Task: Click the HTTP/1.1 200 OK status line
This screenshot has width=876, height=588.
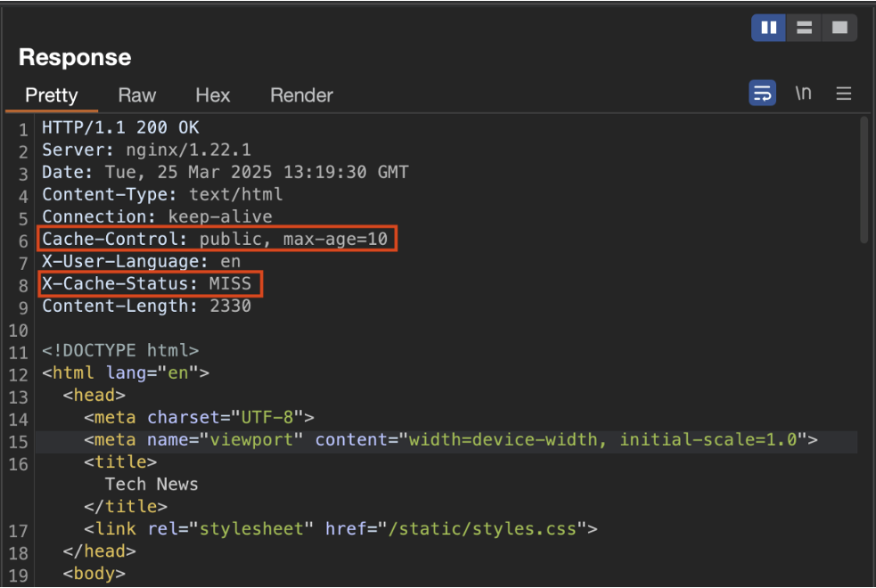Action: 120,127
